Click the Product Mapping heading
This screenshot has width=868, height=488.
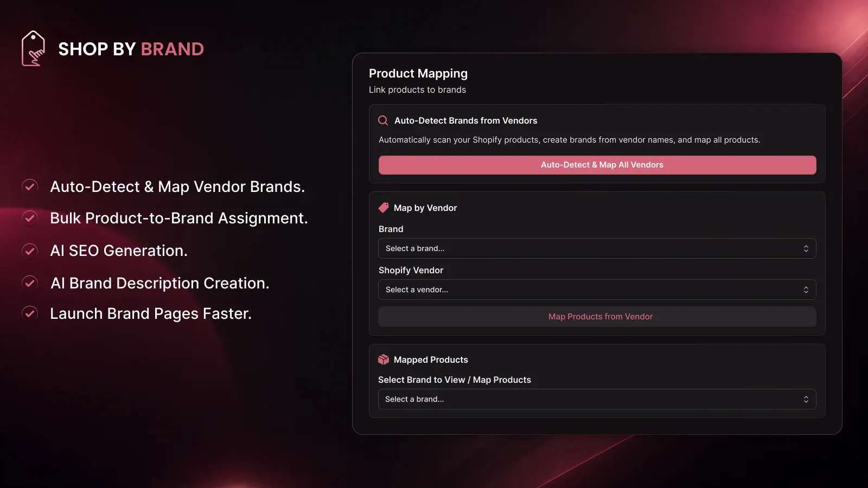[x=418, y=73]
